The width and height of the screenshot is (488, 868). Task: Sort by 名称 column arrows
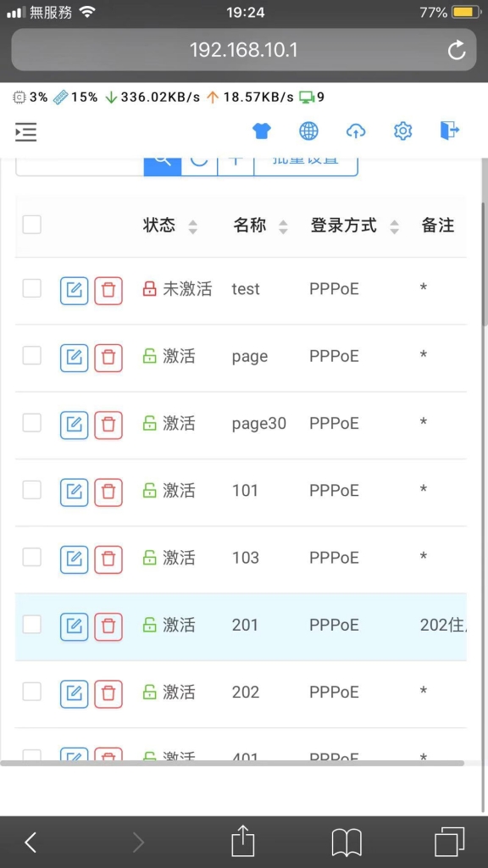(283, 226)
